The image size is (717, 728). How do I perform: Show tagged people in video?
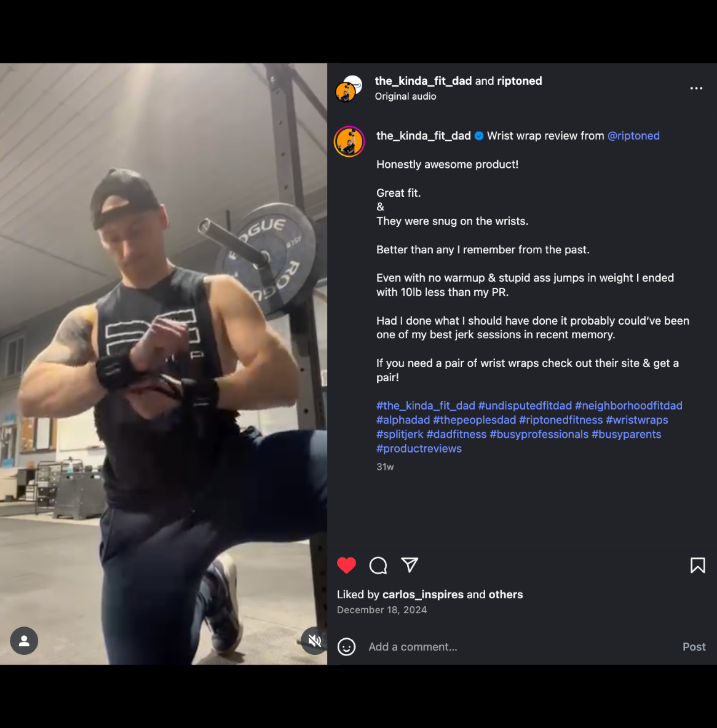[x=24, y=641]
